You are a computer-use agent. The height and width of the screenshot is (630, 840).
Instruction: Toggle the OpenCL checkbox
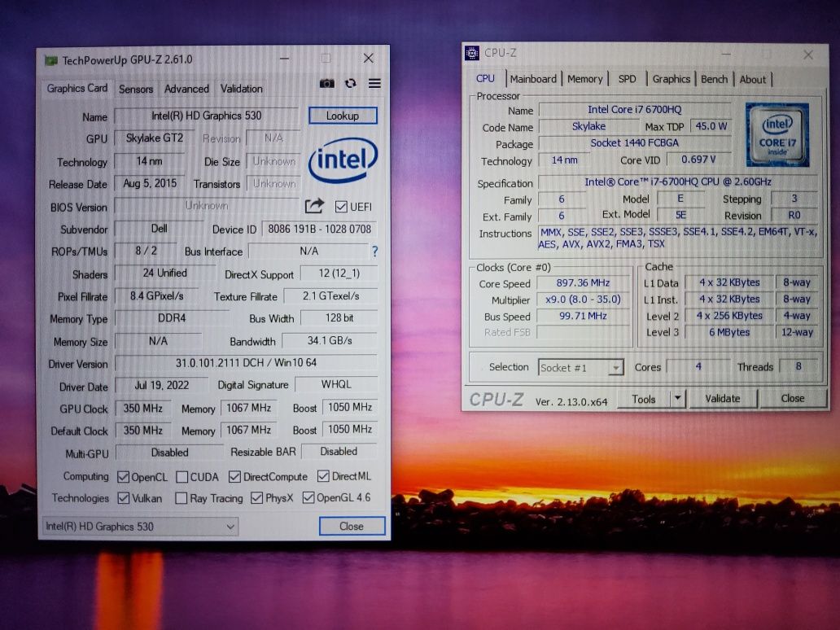coord(123,477)
